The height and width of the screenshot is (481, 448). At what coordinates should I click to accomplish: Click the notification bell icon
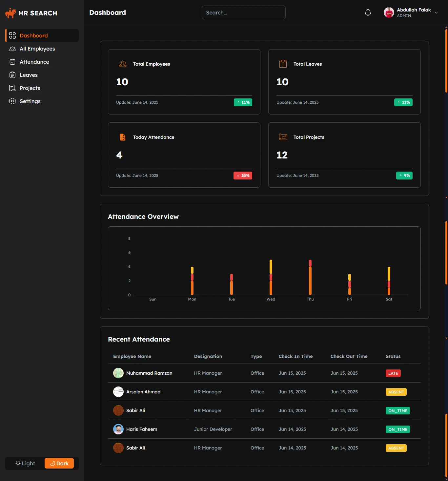[x=368, y=12]
